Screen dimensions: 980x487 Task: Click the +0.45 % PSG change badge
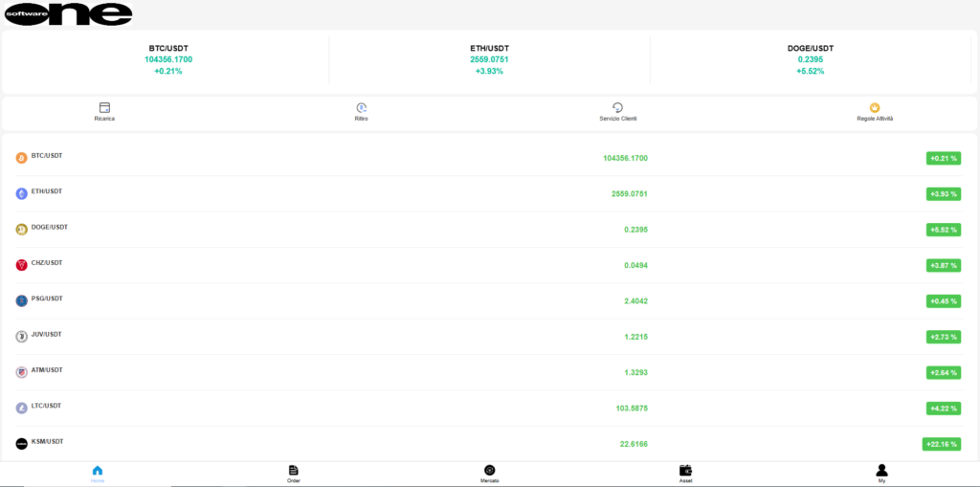[943, 300]
